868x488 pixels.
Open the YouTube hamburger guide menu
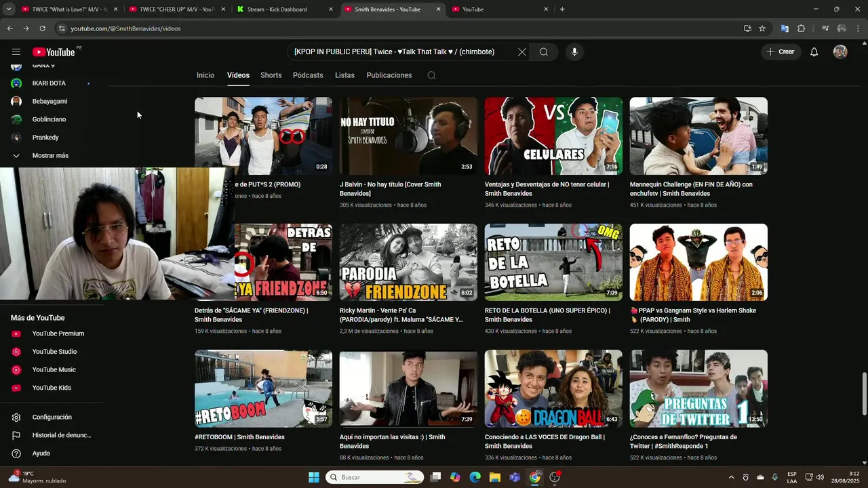[x=16, y=52]
